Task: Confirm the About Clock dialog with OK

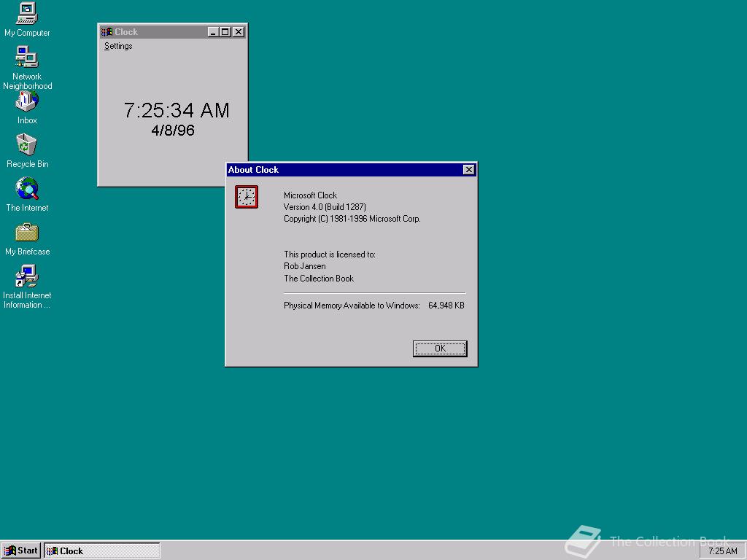Action: click(440, 349)
